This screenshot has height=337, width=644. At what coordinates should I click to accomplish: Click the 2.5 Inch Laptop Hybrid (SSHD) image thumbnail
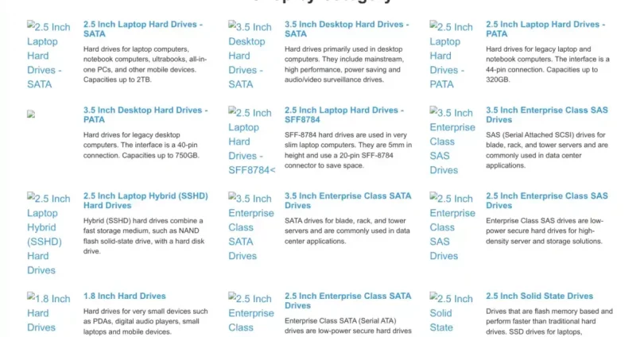click(50, 234)
